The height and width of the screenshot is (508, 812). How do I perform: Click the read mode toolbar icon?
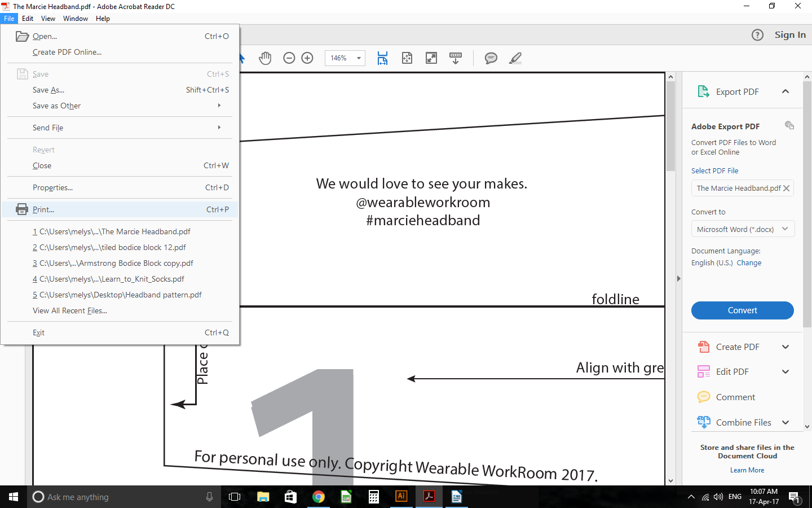click(456, 58)
